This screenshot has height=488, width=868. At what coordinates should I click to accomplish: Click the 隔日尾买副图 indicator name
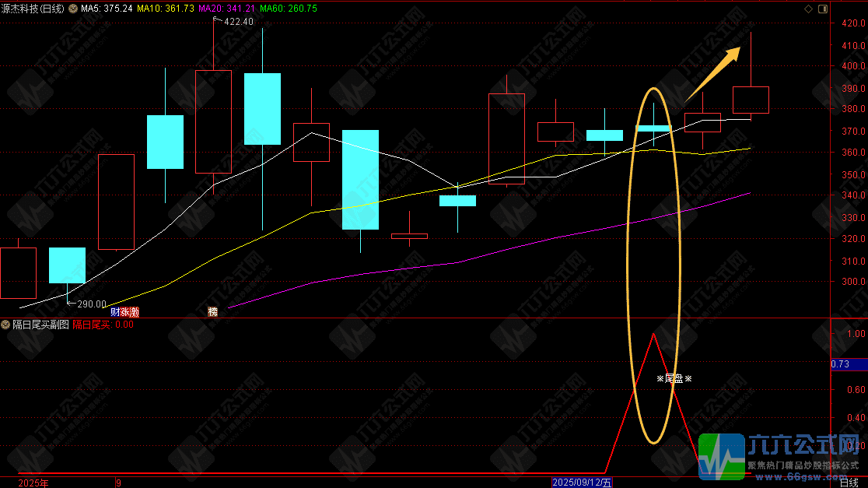click(x=41, y=325)
